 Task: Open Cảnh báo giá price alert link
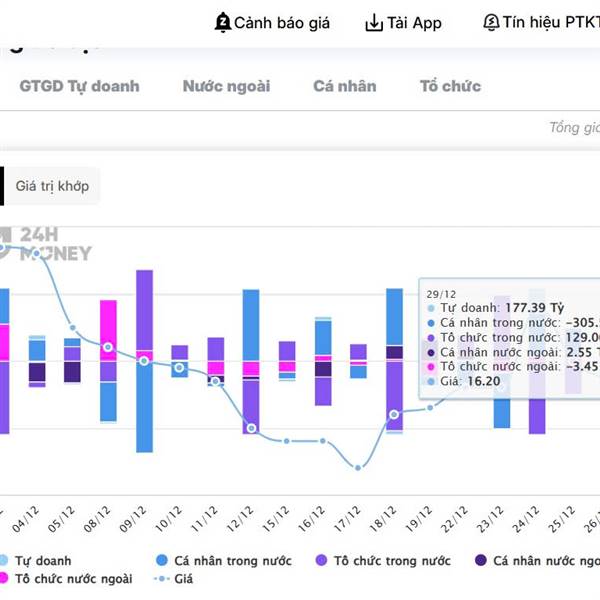click(x=281, y=22)
